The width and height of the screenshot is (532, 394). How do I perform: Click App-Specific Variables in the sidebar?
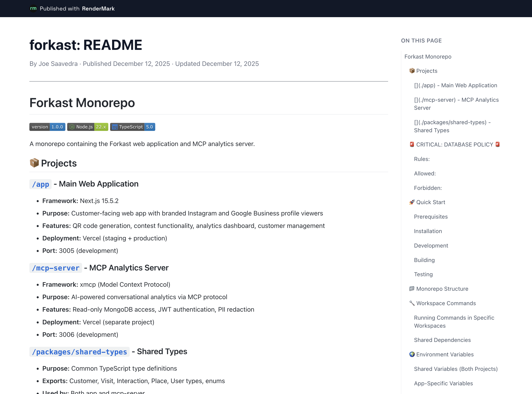[x=443, y=383]
